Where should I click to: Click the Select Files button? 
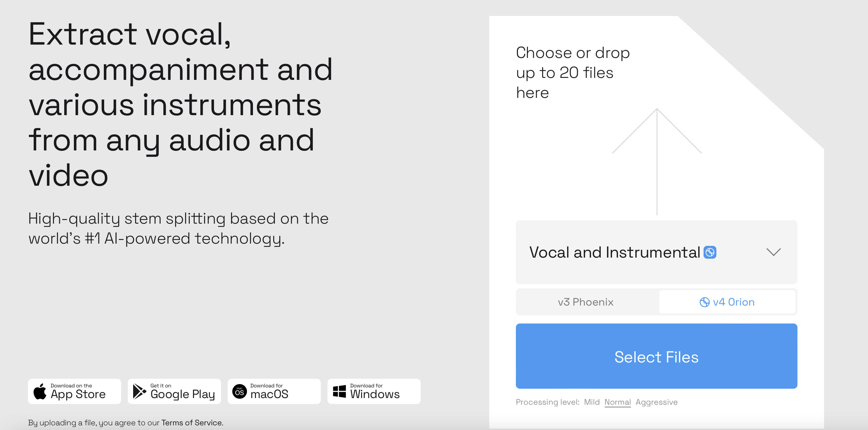[x=656, y=356]
